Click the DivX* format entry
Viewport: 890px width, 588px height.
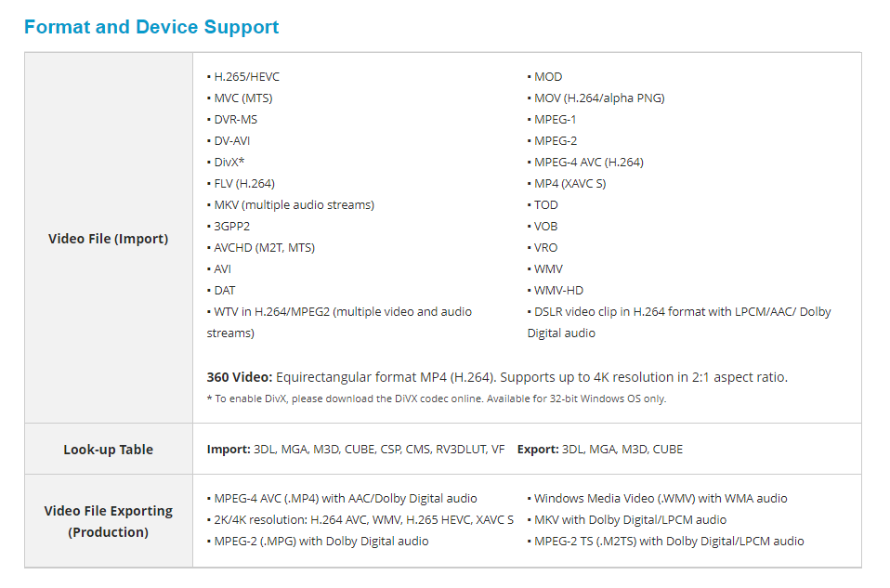click(229, 163)
